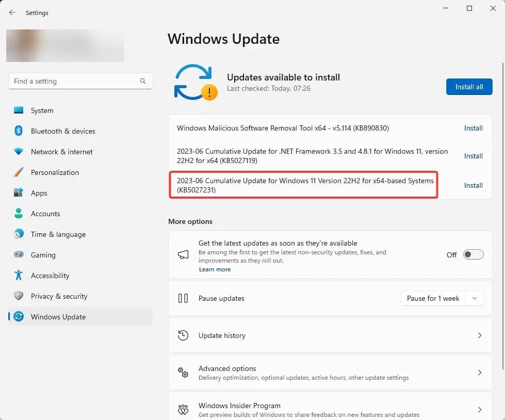Screen dimensions: 505x420
Task: Select Windows Update label in the sidebar
Action: [x=58, y=317]
